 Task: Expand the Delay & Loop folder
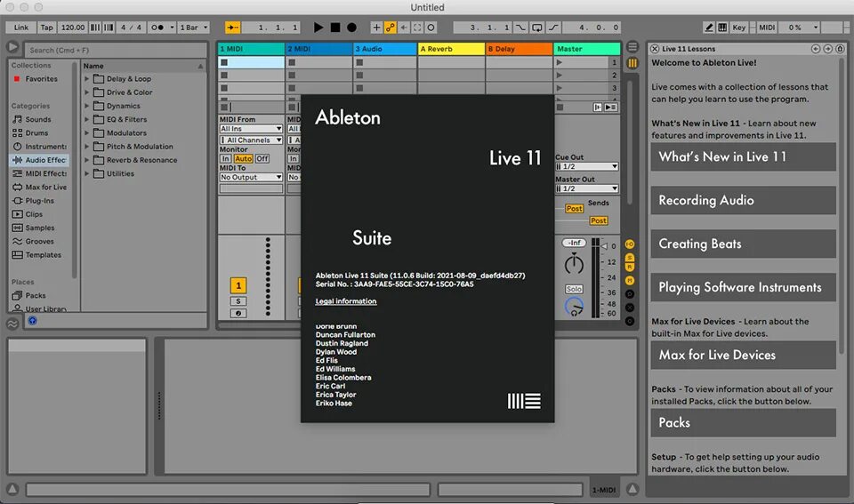coord(86,79)
